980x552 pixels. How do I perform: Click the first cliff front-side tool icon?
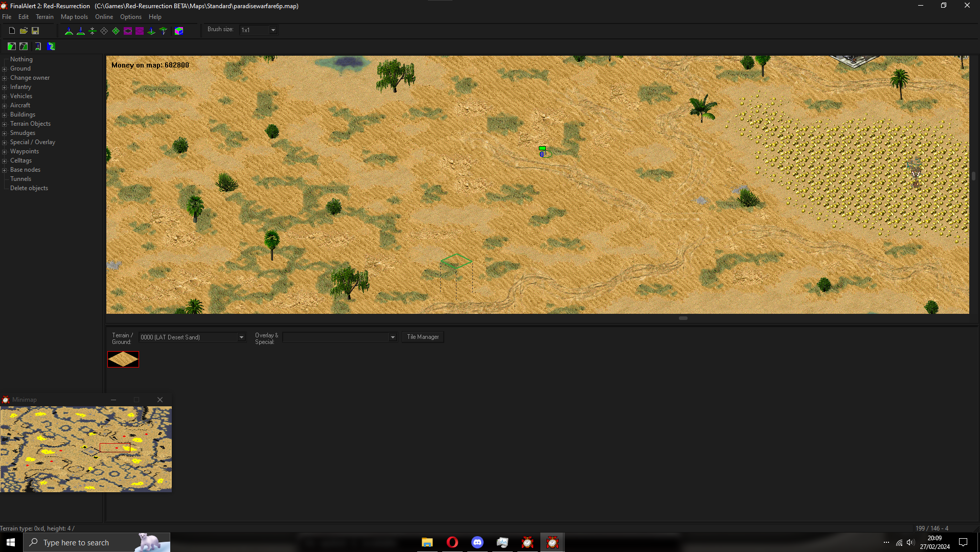pyautogui.click(x=12, y=47)
